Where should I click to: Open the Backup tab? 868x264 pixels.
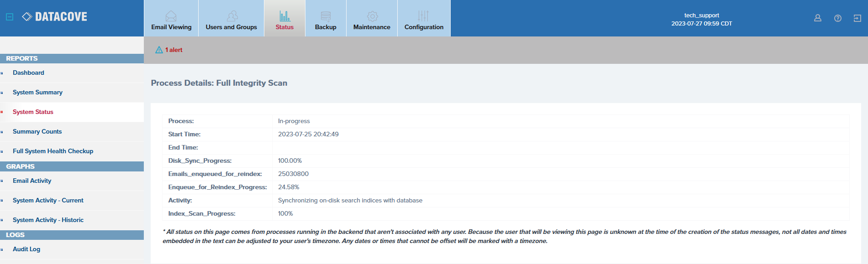point(326,19)
